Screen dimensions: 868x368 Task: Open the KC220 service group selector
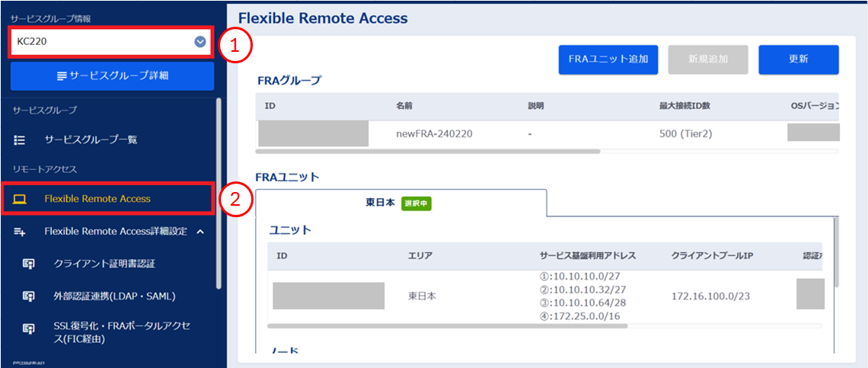(x=107, y=42)
